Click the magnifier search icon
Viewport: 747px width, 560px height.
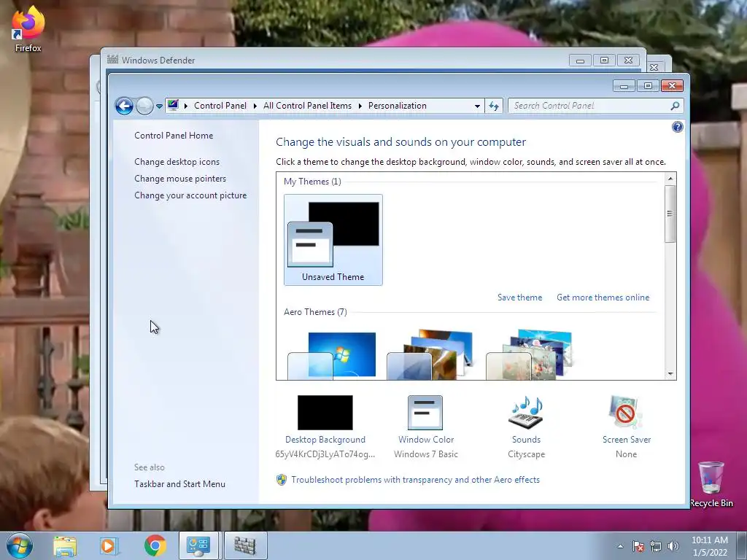coord(675,106)
